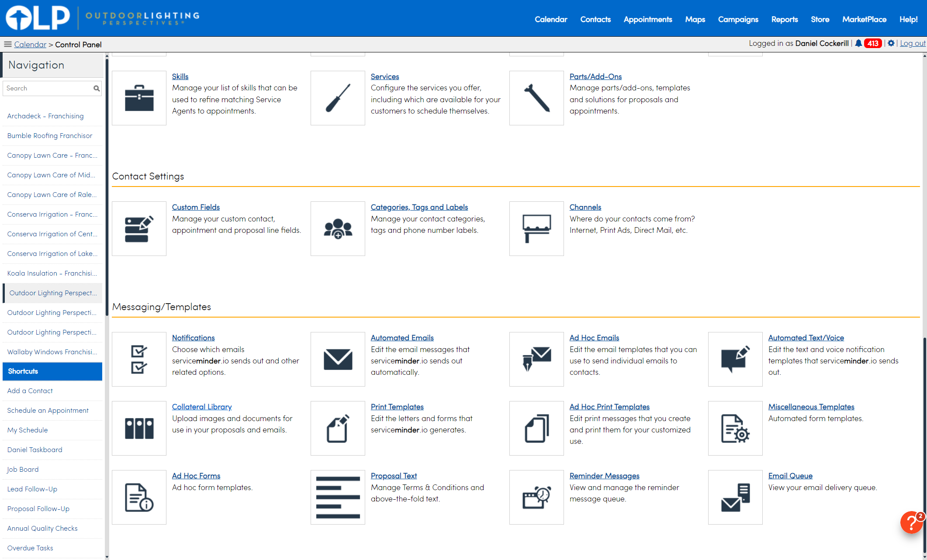
Task: Click the Log out link
Action: [x=913, y=43]
